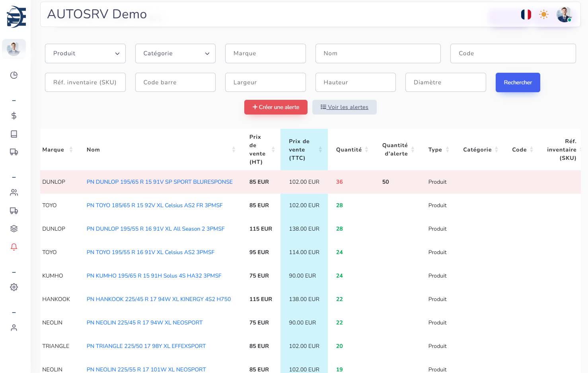The width and height of the screenshot is (588, 373).
Task: Select 114.00 EUR price cell
Action: pos(304,252)
